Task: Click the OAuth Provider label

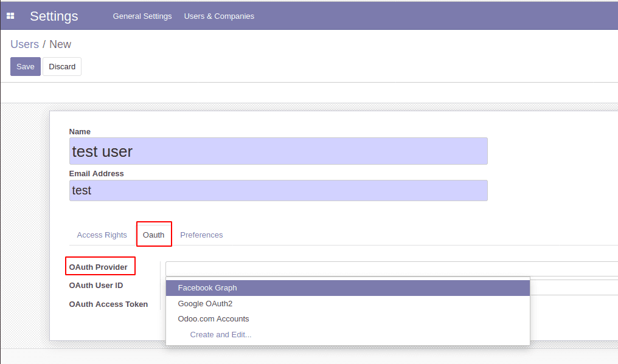Action: tap(98, 267)
